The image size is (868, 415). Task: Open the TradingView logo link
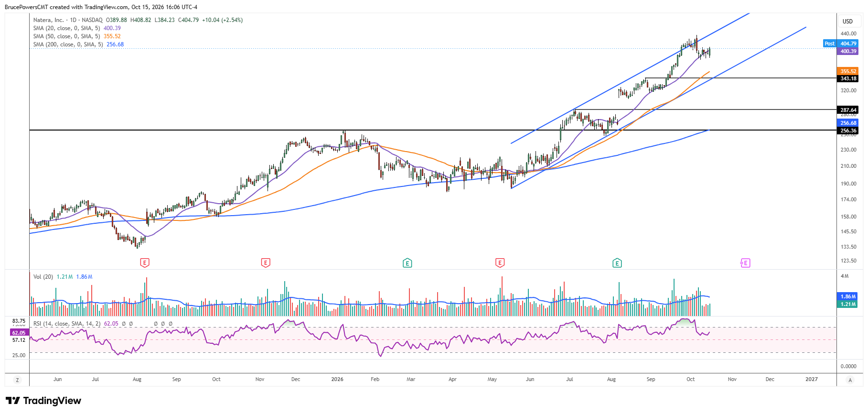pos(43,401)
